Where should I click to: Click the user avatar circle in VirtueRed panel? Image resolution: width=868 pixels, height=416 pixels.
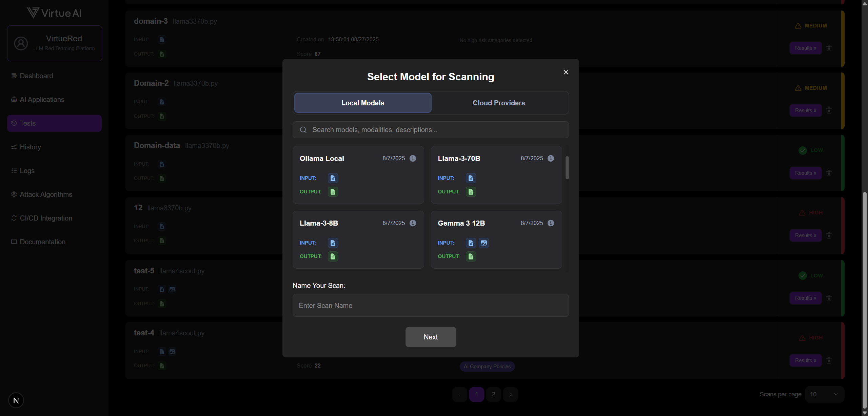click(21, 43)
